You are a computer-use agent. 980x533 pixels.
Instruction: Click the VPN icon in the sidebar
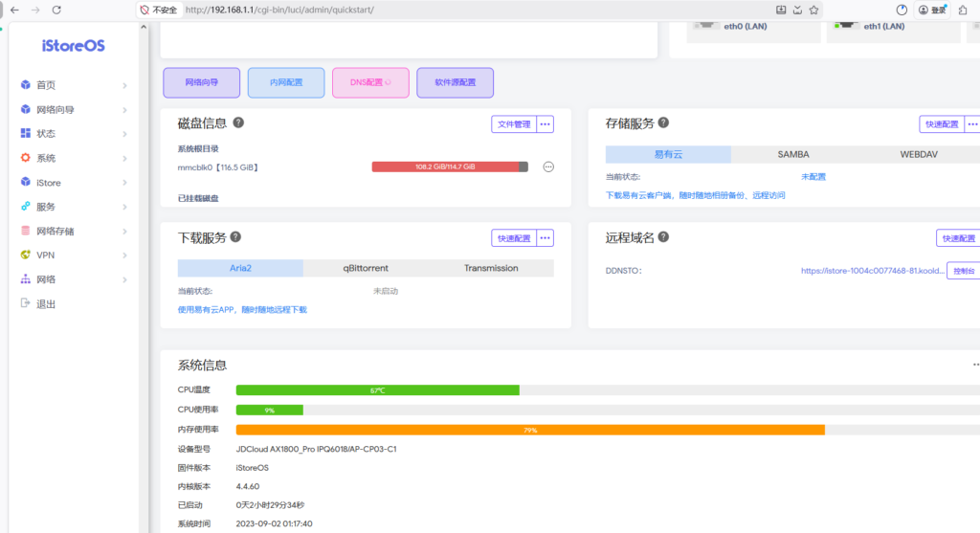[25, 255]
